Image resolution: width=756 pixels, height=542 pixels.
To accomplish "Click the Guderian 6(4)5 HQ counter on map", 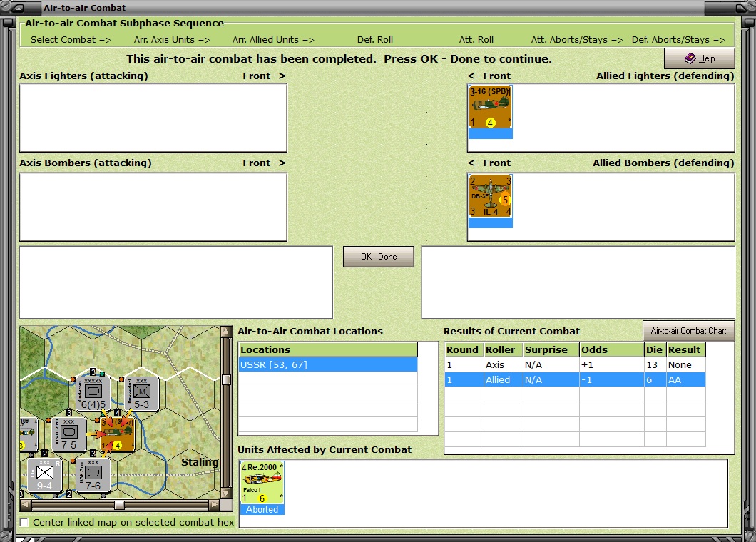I will (93, 394).
